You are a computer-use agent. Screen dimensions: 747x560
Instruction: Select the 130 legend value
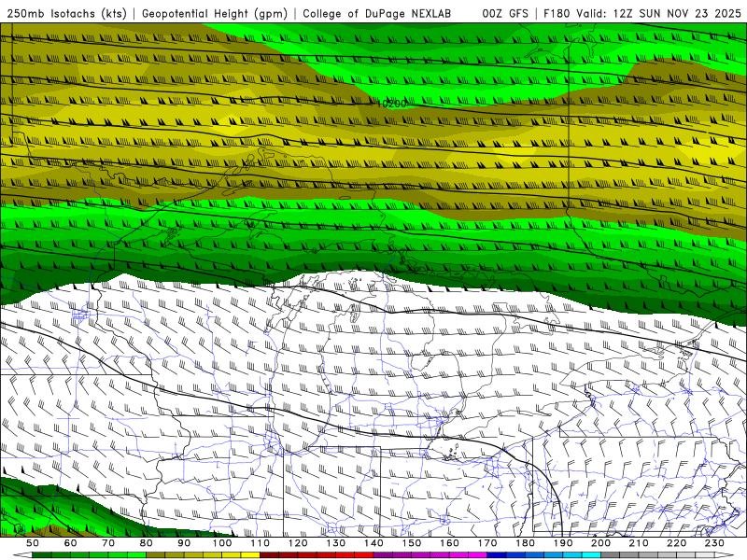336,543
